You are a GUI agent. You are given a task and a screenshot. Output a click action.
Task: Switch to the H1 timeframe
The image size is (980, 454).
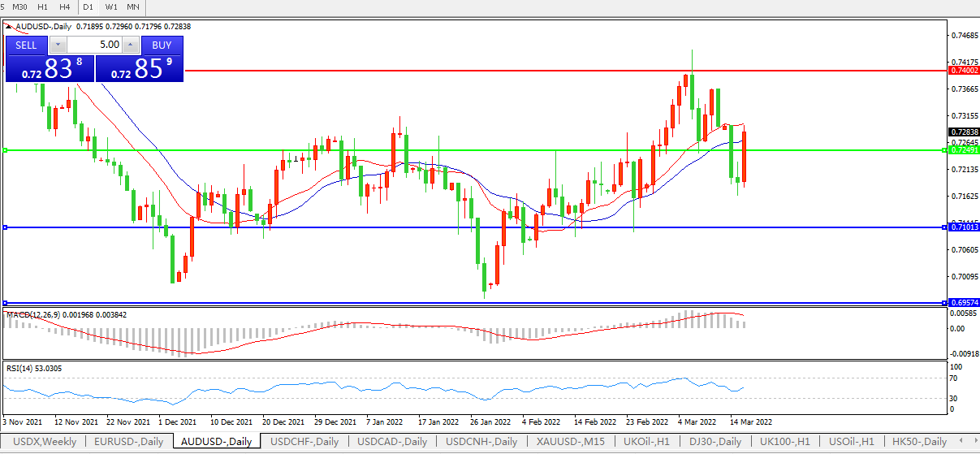pyautogui.click(x=42, y=7)
